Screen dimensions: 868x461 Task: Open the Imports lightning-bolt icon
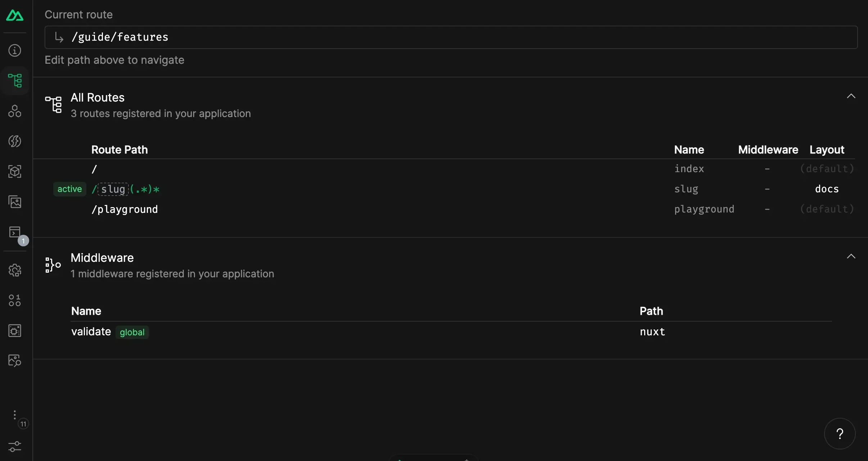coord(15,141)
